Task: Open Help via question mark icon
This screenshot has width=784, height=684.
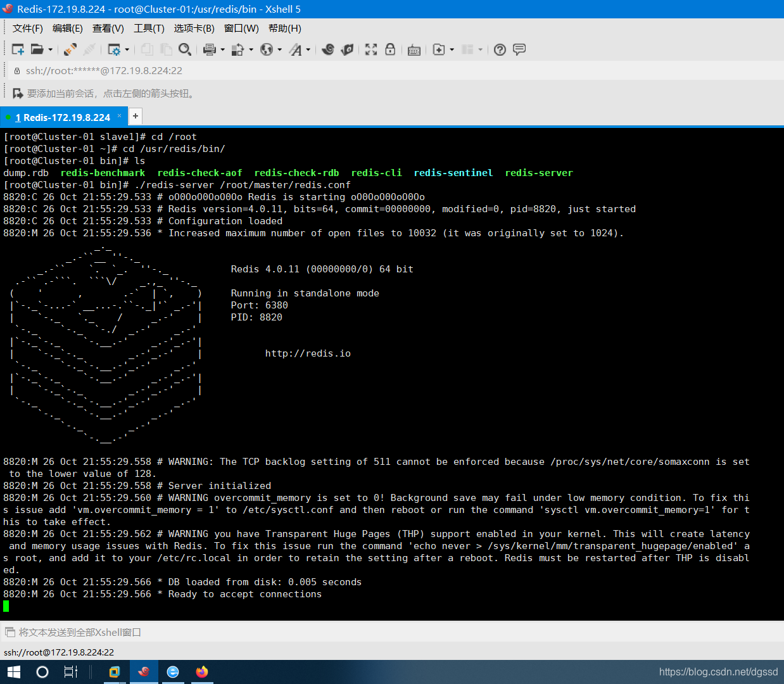Action: (500, 49)
